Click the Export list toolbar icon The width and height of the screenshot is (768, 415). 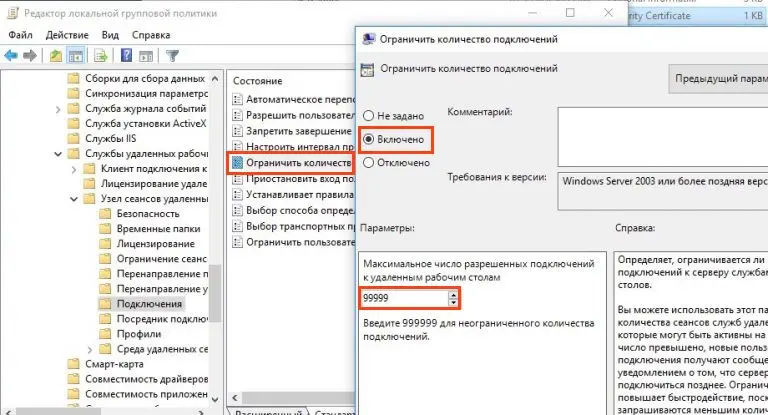(x=102, y=55)
